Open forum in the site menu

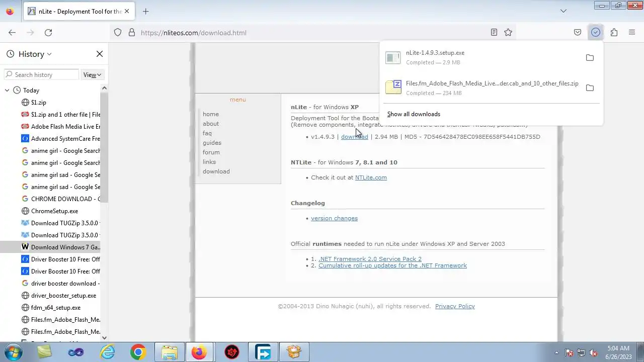click(x=211, y=152)
